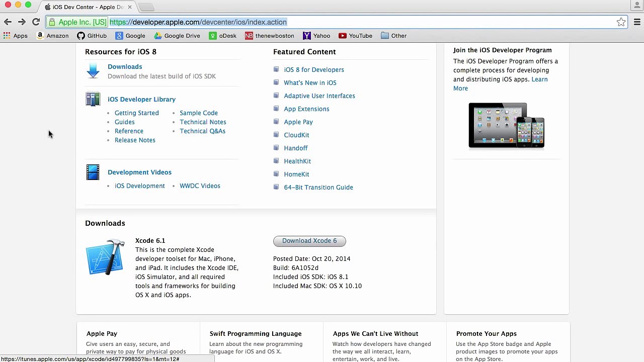
Task: Open the Reference link
Action: (129, 131)
